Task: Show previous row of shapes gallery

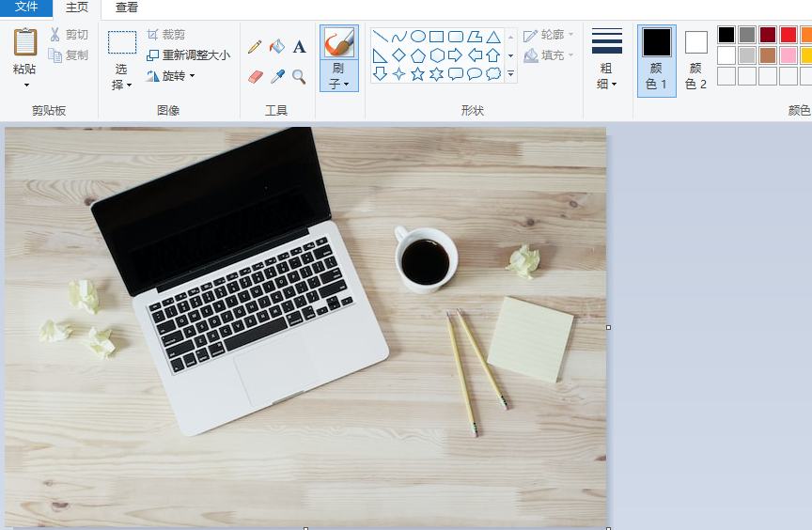Action: tap(510, 37)
